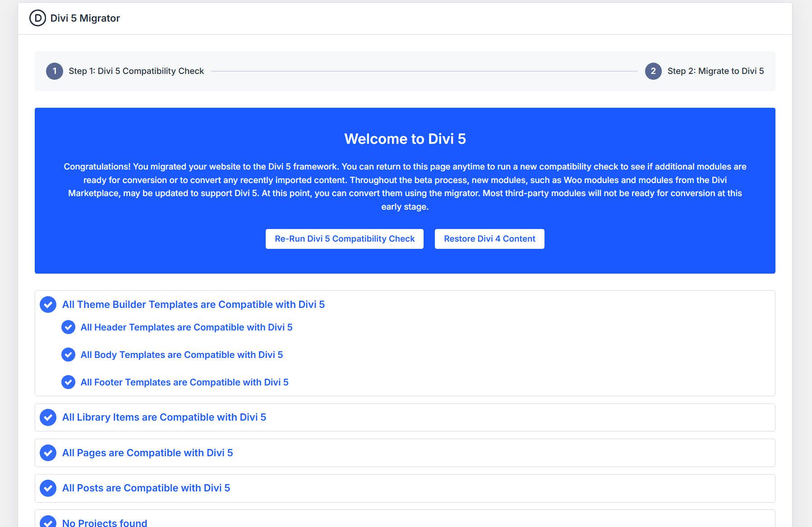
Task: Click the progress line between Step 1 and 2
Action: coord(424,71)
